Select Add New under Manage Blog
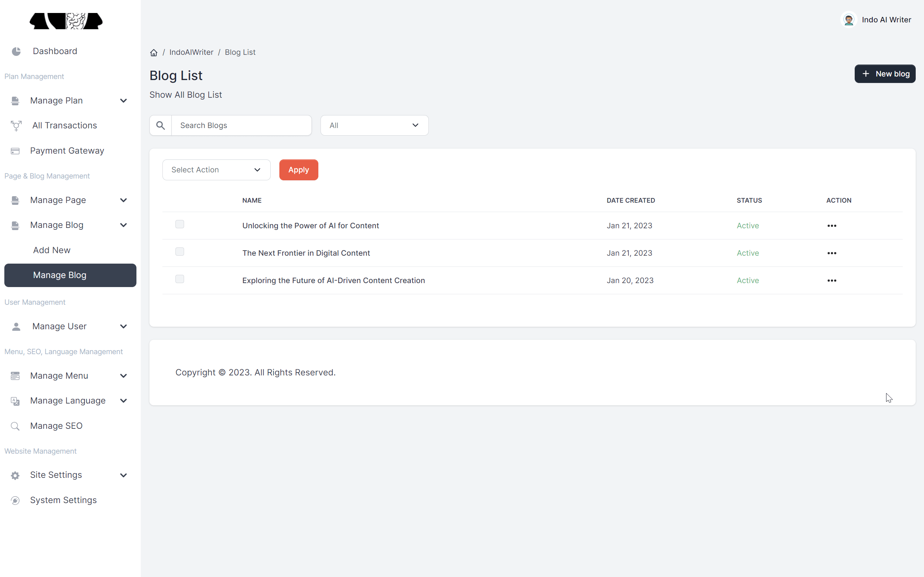 pyautogui.click(x=52, y=250)
